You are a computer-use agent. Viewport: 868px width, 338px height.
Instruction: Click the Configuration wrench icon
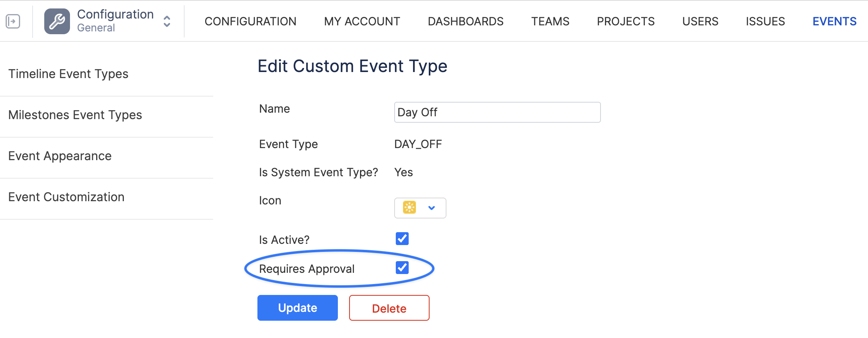pyautogui.click(x=57, y=21)
